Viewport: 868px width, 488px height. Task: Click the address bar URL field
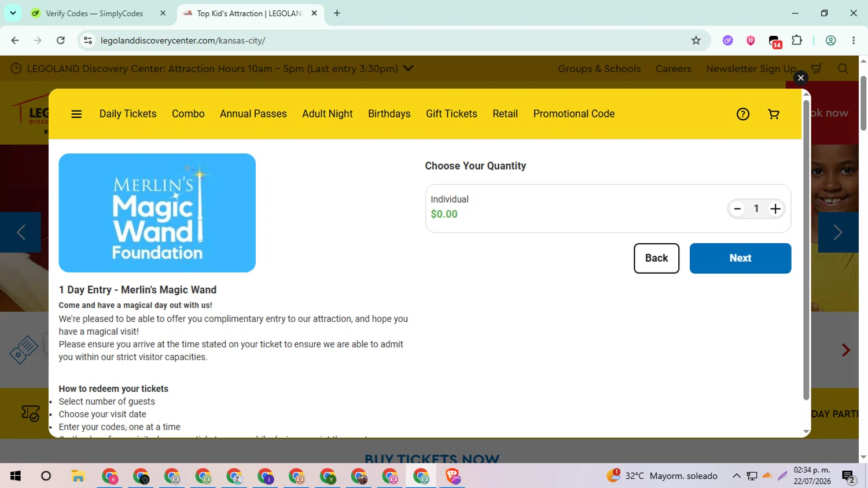click(x=393, y=41)
